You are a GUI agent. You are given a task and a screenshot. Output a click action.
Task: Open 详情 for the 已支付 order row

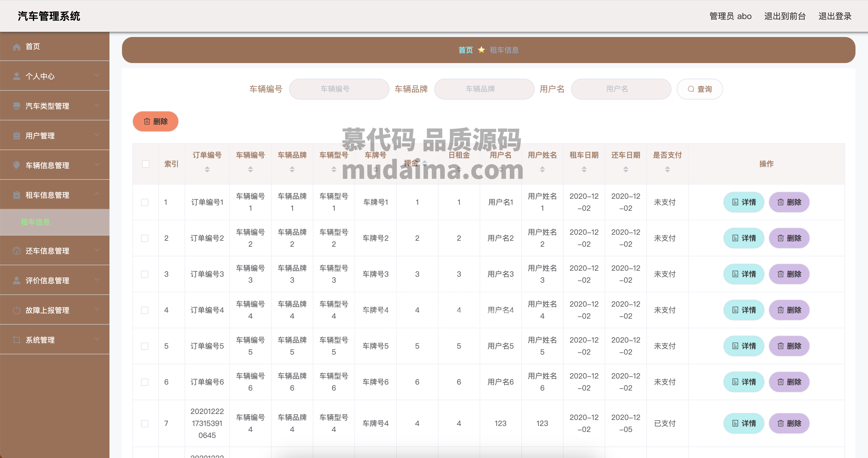[x=744, y=424]
